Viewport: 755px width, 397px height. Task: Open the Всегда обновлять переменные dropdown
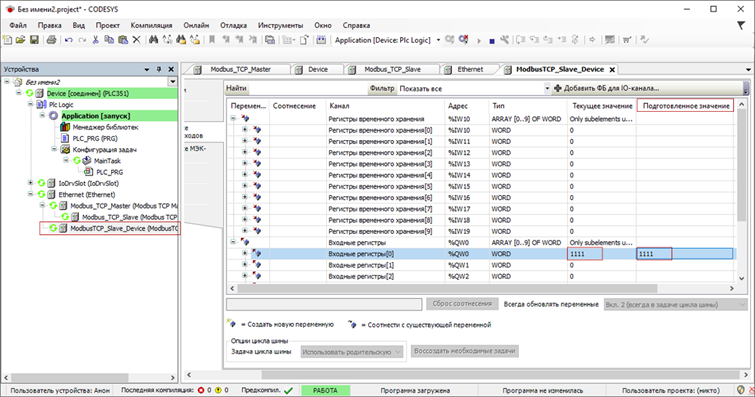click(x=742, y=304)
